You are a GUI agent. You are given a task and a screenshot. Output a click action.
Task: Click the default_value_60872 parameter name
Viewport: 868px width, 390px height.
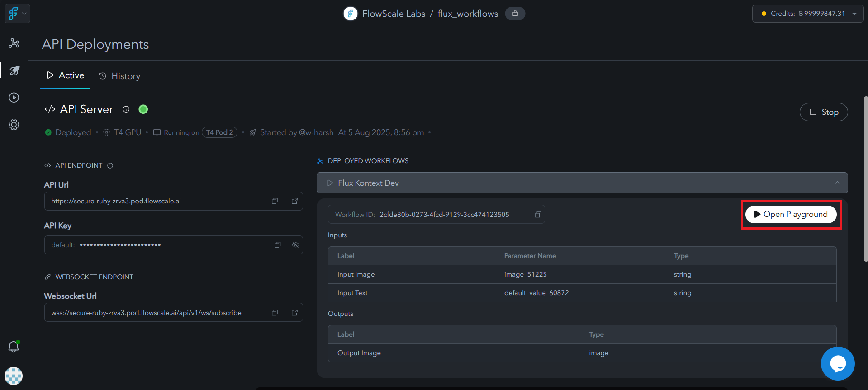pyautogui.click(x=536, y=293)
